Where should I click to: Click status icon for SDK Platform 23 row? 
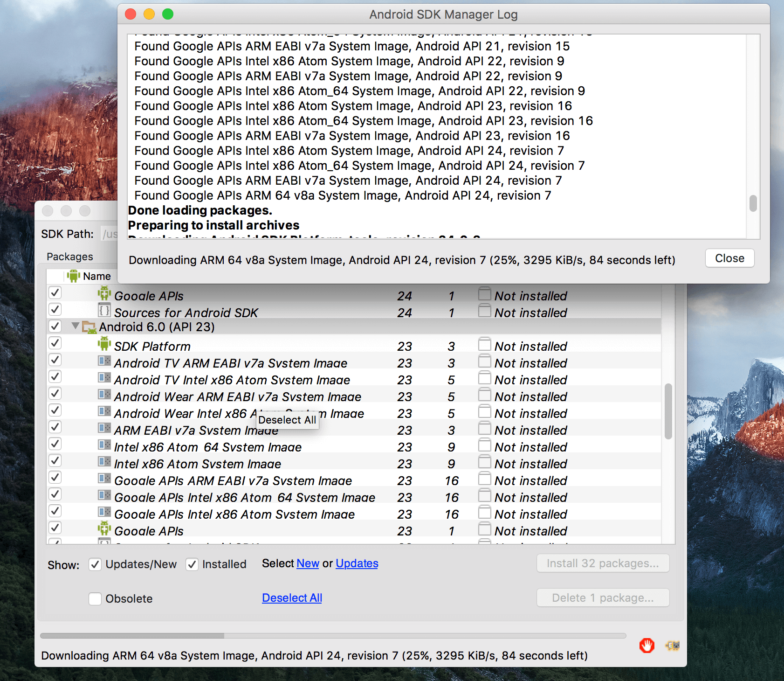coord(485,344)
